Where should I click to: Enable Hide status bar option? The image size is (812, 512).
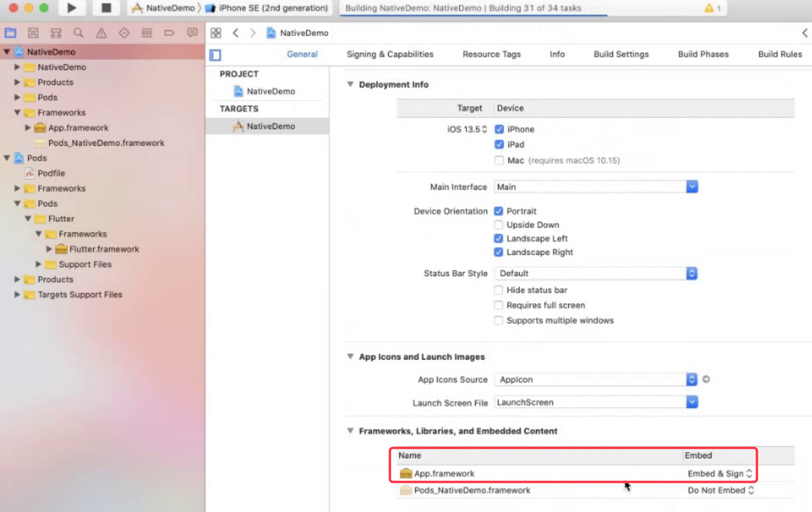[498, 290]
